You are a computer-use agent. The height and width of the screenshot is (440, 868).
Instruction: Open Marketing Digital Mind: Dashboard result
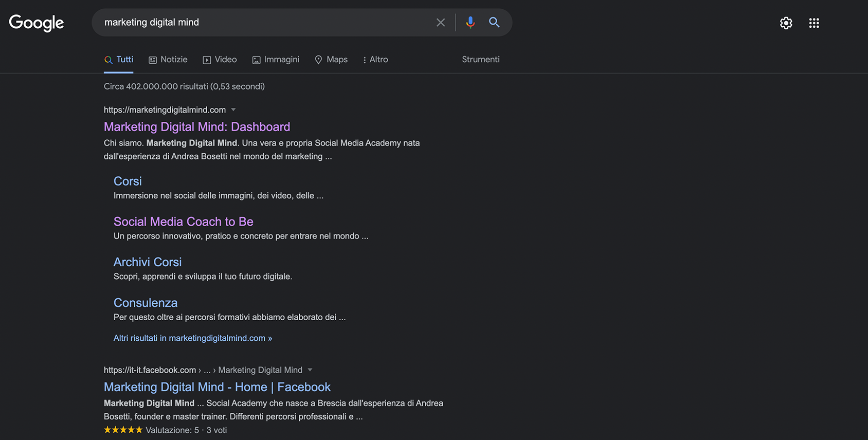click(x=197, y=127)
